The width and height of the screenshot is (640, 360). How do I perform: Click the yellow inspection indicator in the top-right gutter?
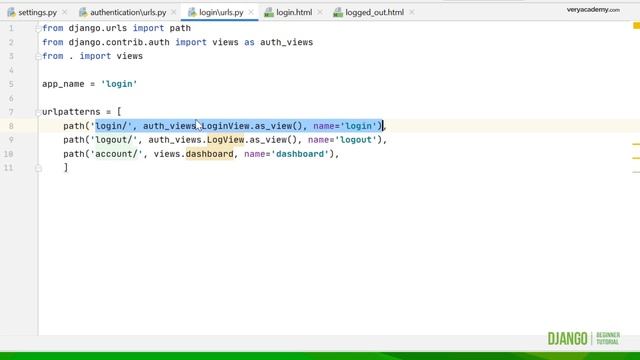[x=636, y=25]
